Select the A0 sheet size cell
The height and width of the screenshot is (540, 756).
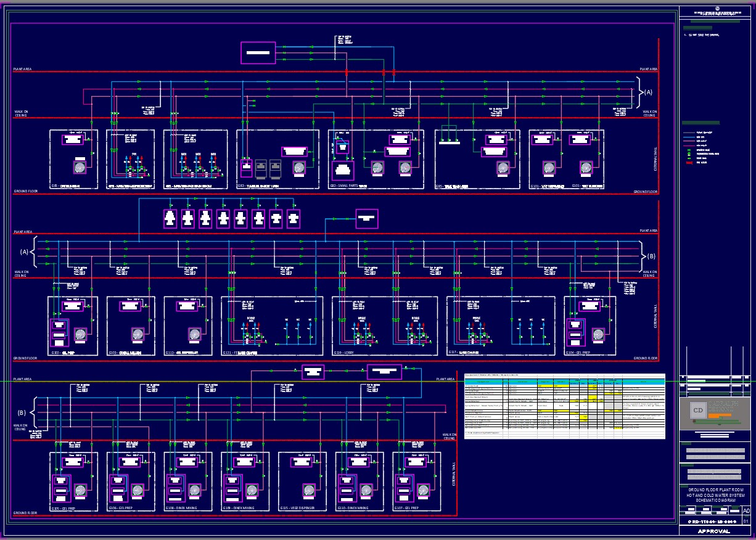click(x=746, y=510)
